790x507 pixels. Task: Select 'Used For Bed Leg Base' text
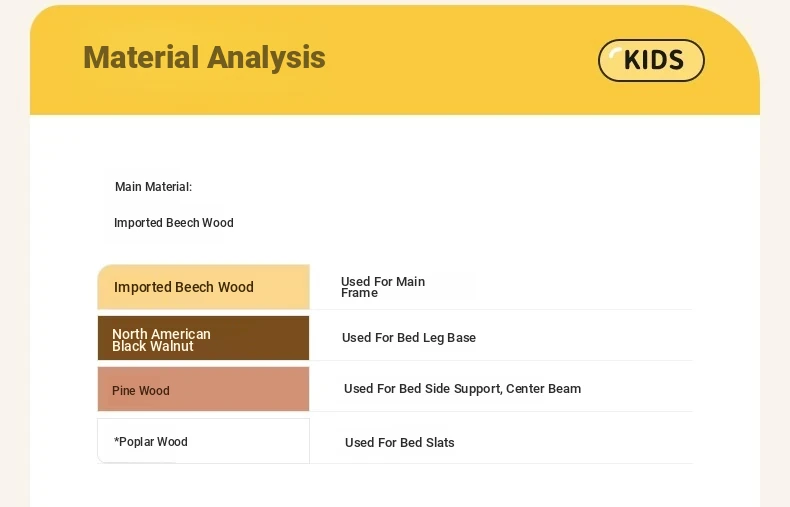tap(408, 338)
